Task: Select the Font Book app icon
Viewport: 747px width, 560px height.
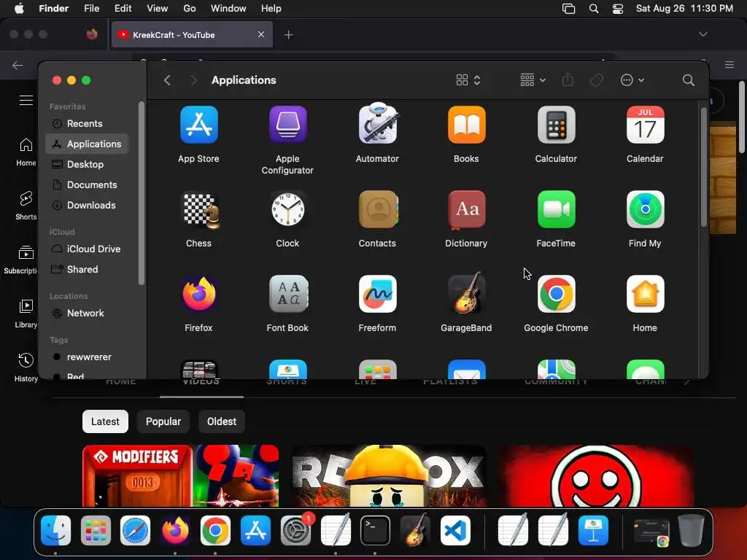Action: coord(287,294)
